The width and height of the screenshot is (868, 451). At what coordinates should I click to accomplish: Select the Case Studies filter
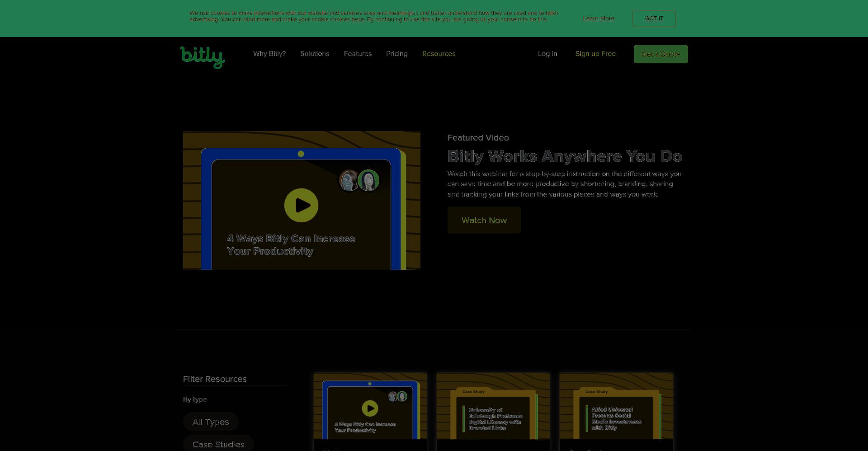point(218,444)
